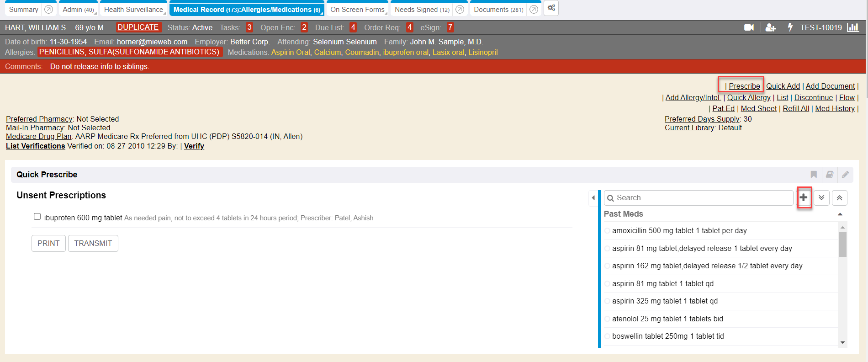Select amoxicillin 500 mg tablet radio button
The image size is (868, 362).
click(608, 231)
